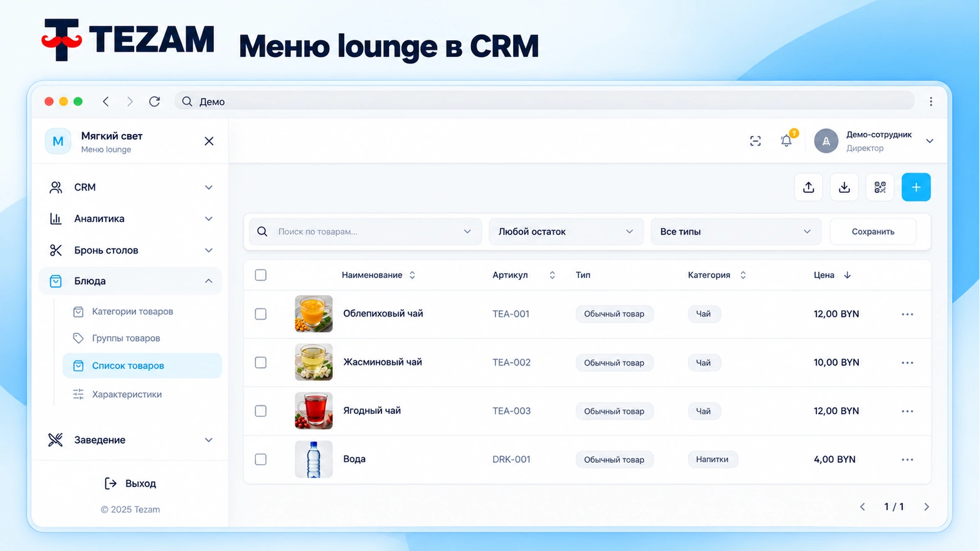Check the Вода row checkbox
This screenshot has width=980, height=551.
click(261, 459)
